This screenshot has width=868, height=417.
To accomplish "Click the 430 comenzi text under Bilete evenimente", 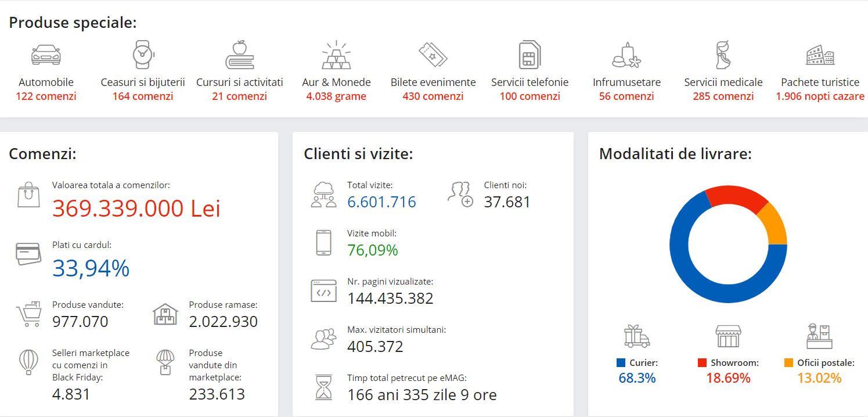I will 433,96.
